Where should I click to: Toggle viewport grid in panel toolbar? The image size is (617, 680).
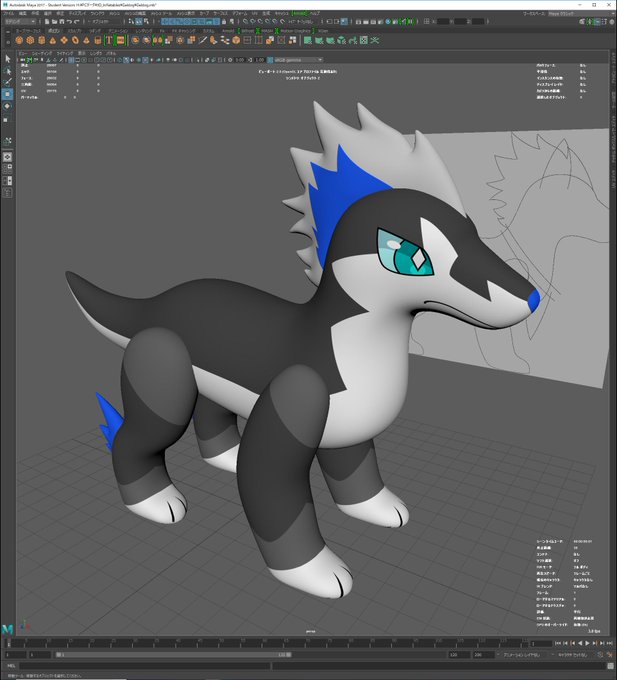point(71,60)
